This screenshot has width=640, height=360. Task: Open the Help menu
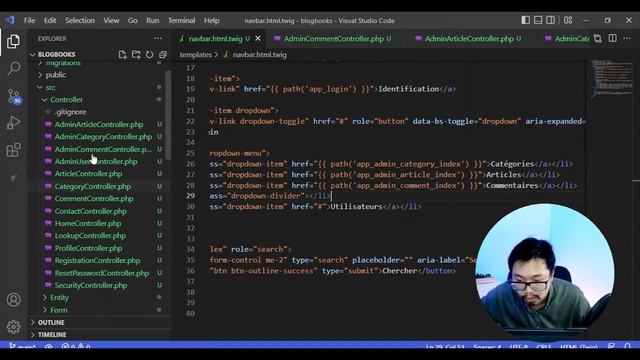tap(211, 20)
